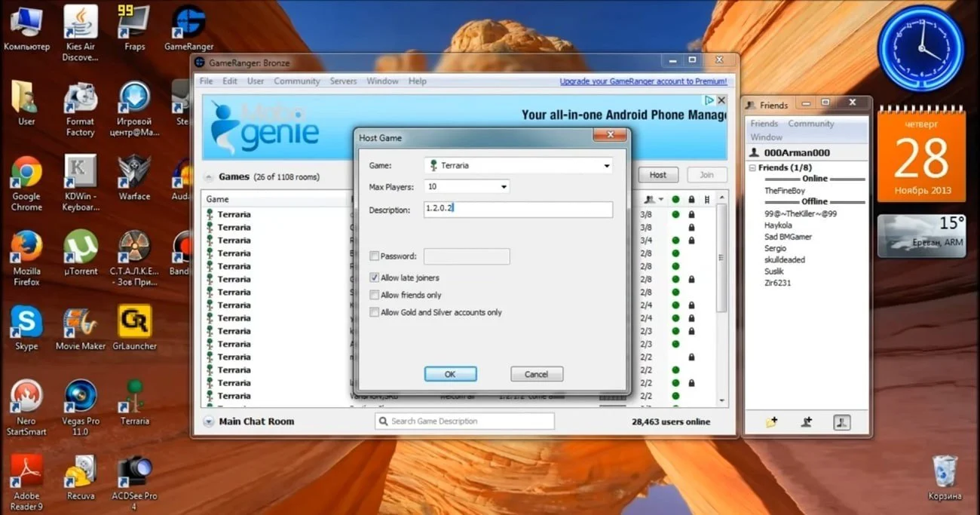This screenshot has width=980, height=515.
Task: Launch Recuva from desktop
Action: point(81,478)
